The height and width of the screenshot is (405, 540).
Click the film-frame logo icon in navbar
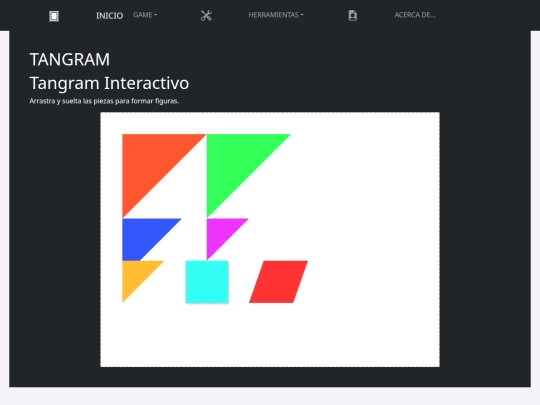[x=54, y=16]
